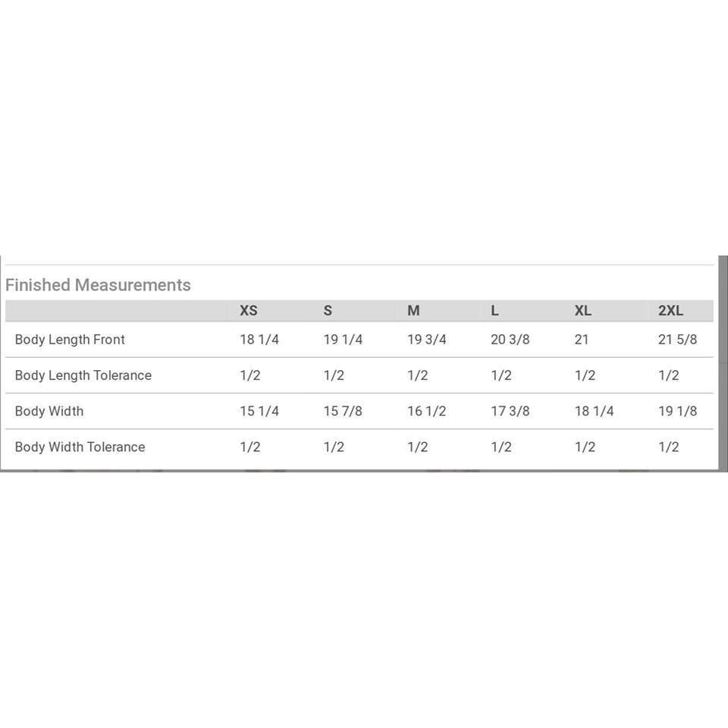The width and height of the screenshot is (728, 728).
Task: Select the S size column header
Action: [328, 310]
